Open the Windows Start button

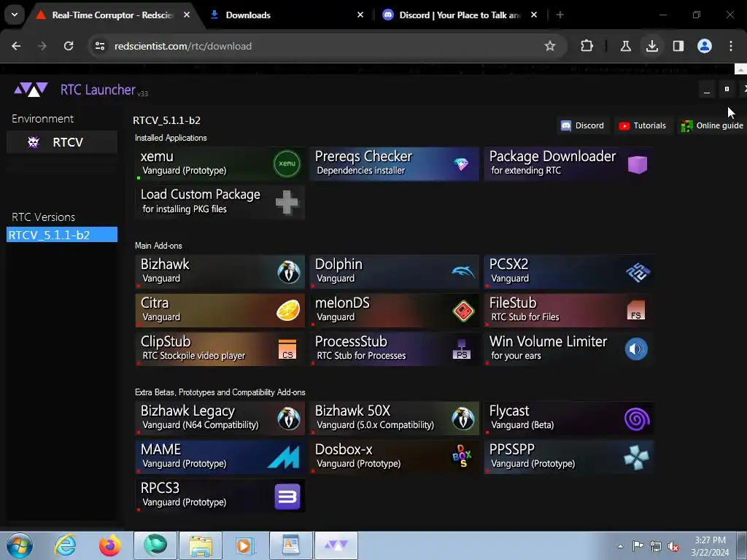[20, 545]
